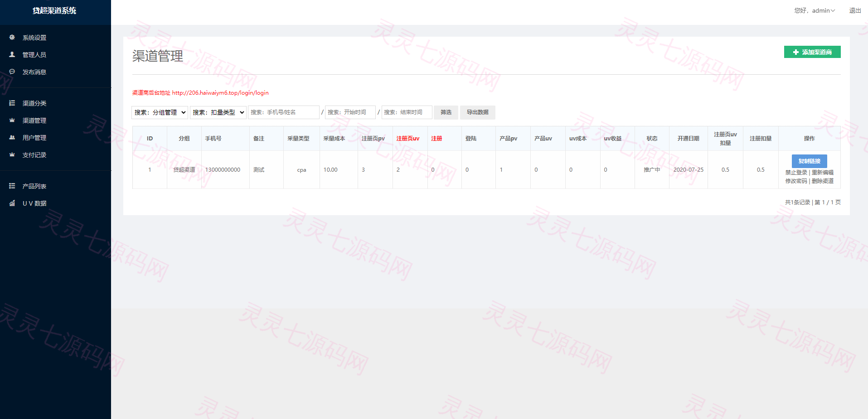The height and width of the screenshot is (419, 868).
Task: Click the channel backend login URL text
Action: click(220, 93)
